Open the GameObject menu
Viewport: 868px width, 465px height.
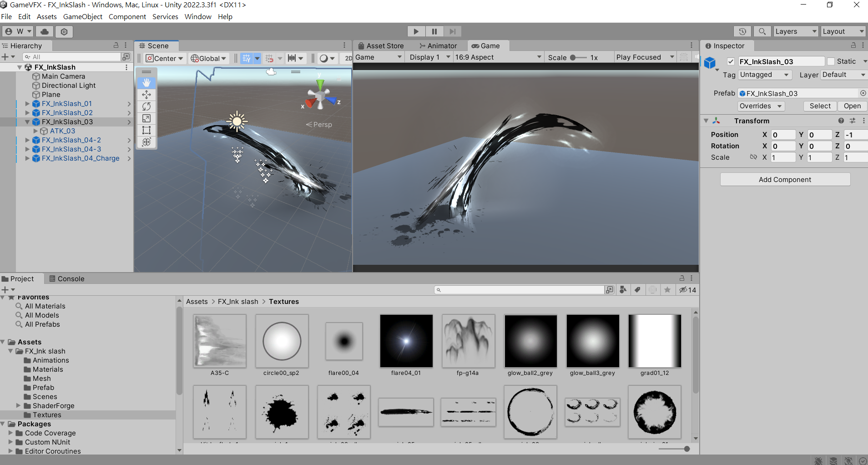point(82,16)
